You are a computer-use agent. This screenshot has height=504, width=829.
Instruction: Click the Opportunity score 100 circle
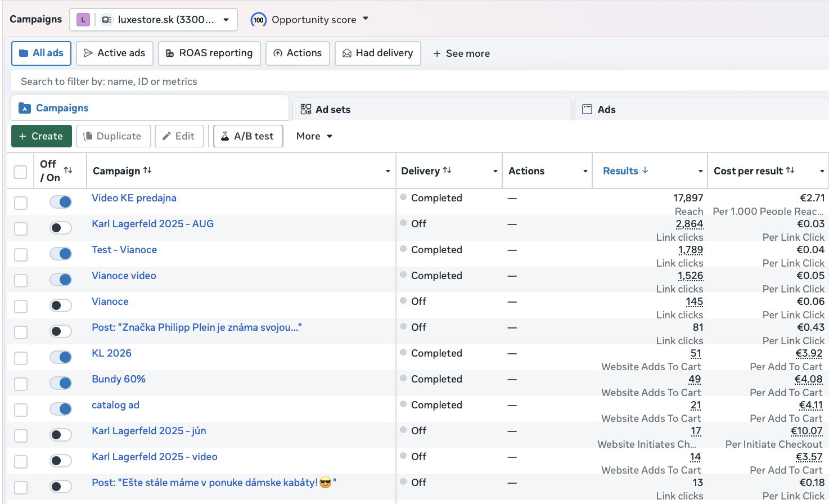[x=258, y=20]
